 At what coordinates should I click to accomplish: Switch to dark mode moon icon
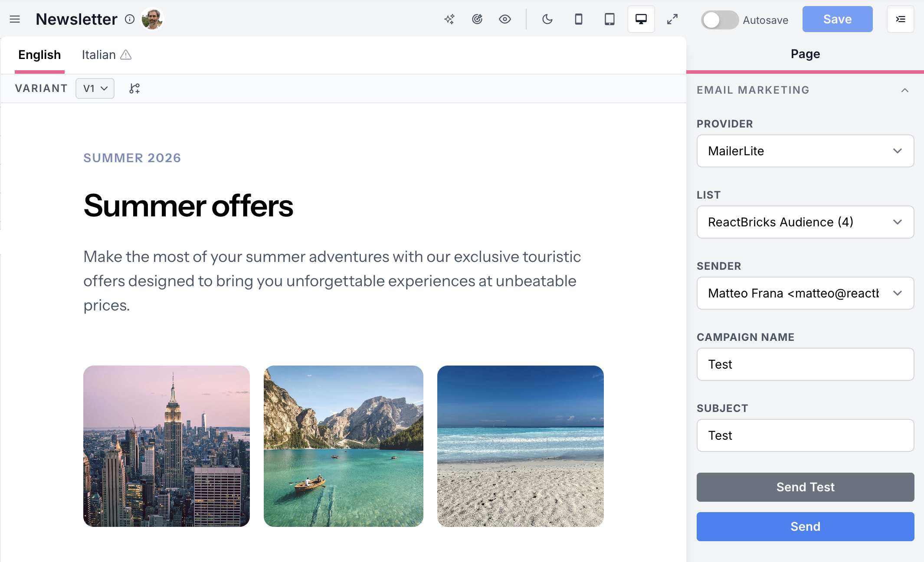click(547, 19)
